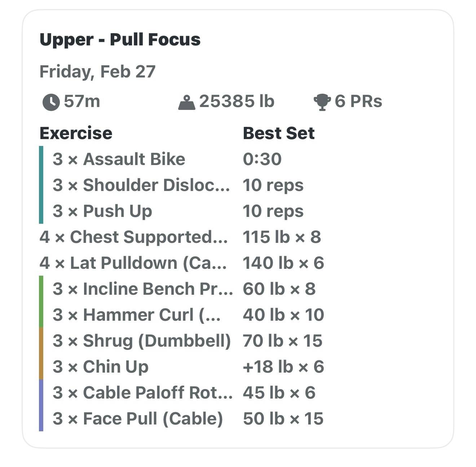Image resolution: width=476 pixels, height=467 pixels.
Task: Click the clock duration icon
Action: (x=51, y=102)
